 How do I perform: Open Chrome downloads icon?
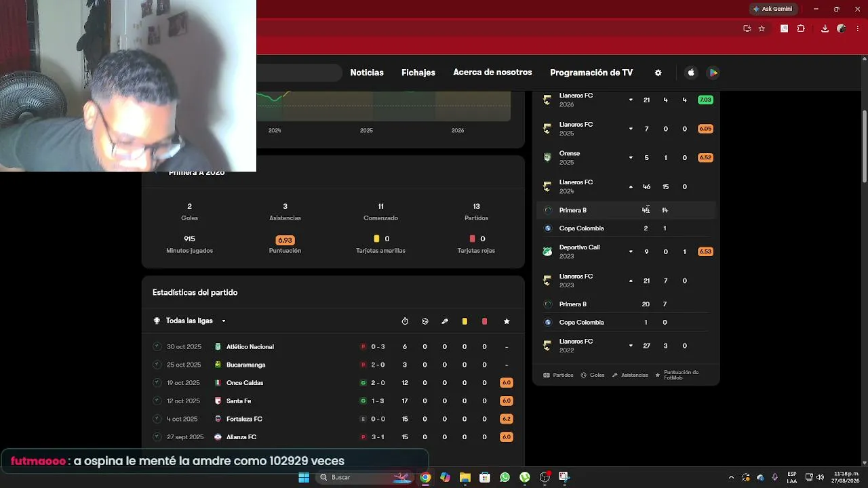click(825, 28)
